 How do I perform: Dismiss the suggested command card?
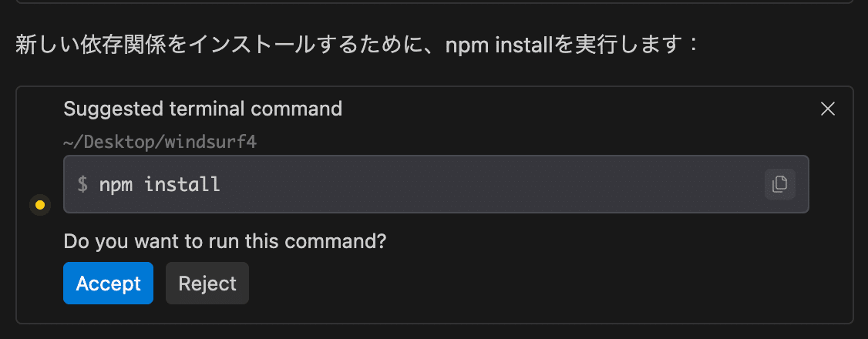(x=828, y=109)
